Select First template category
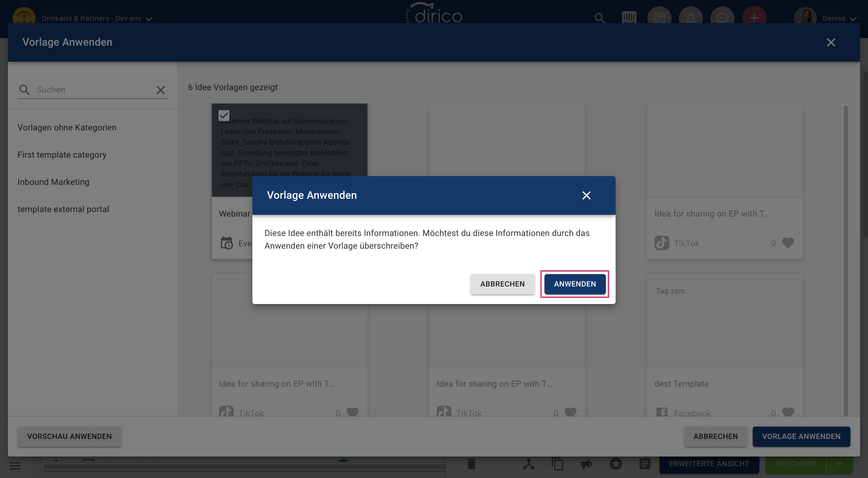Screen dimensions: 868x478 coord(62,155)
